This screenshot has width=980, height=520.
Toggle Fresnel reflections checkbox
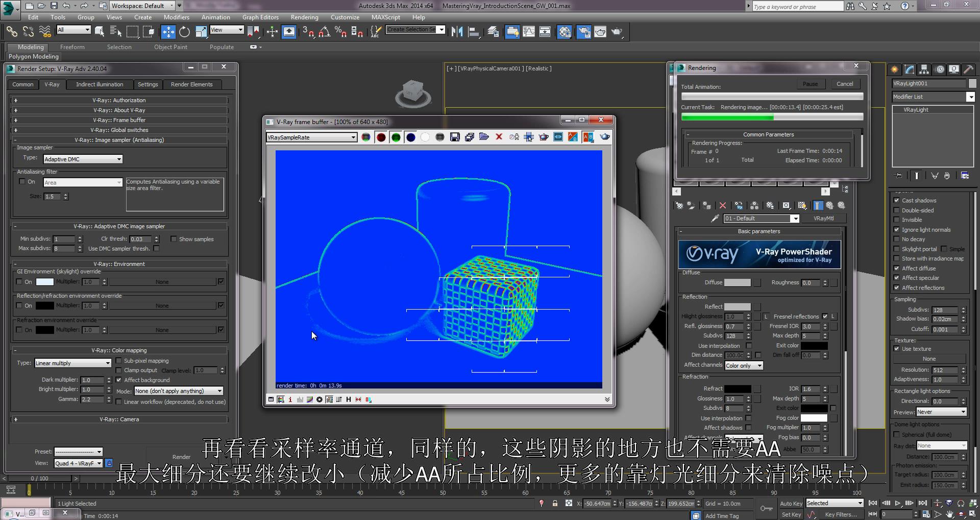(x=825, y=316)
